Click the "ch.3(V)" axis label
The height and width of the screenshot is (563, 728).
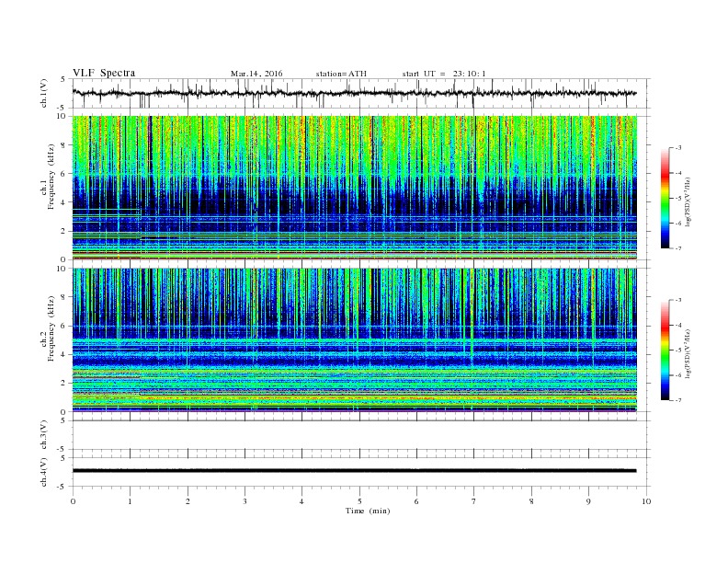(44, 435)
